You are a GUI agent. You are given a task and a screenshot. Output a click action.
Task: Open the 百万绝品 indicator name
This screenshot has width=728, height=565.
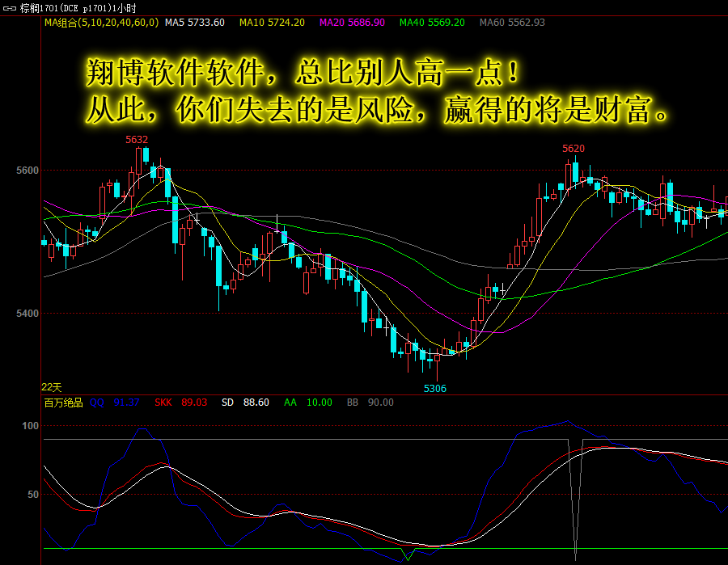pyautogui.click(x=63, y=403)
